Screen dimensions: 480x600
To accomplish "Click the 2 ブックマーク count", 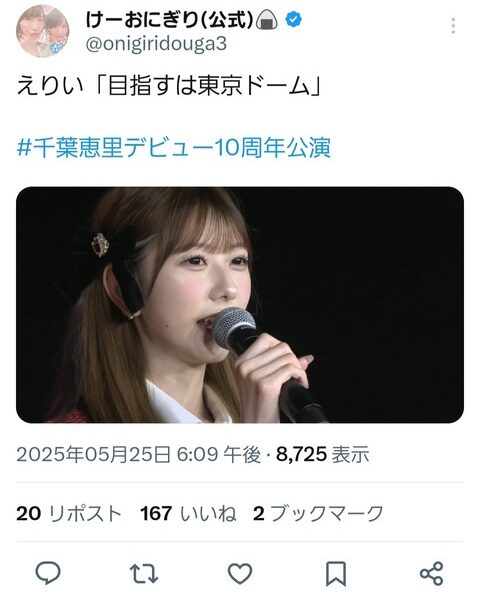I will (x=318, y=514).
